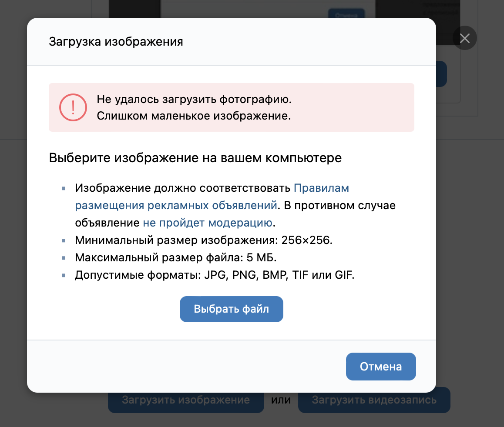This screenshot has height=427, width=504.
Task: Open the Правилам link
Action: [x=322, y=188]
